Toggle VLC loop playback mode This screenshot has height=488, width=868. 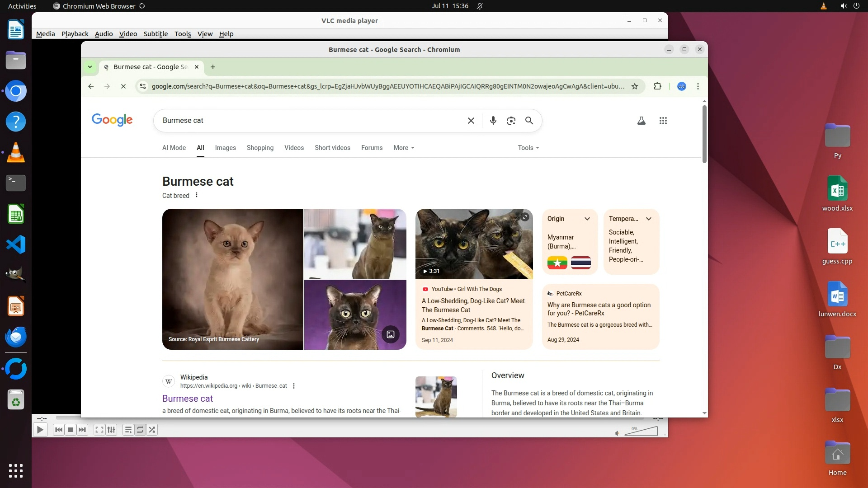coord(140,430)
